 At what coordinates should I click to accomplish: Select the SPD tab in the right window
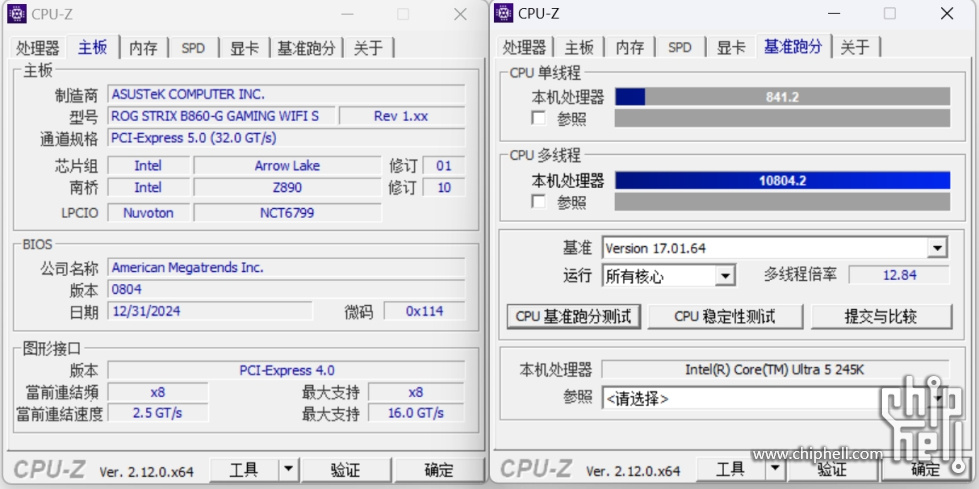click(679, 48)
